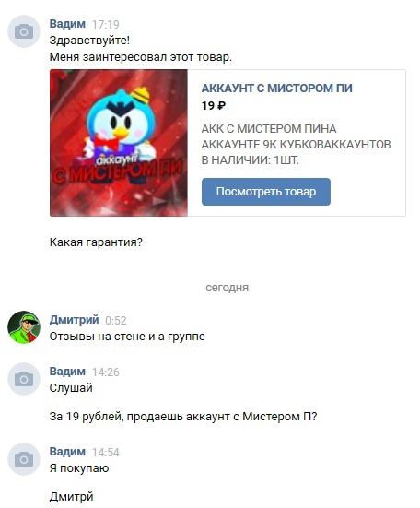The image size is (420, 508).
Task: Click the 0:52 timestamp next to Дмитрий
Action: point(115,321)
